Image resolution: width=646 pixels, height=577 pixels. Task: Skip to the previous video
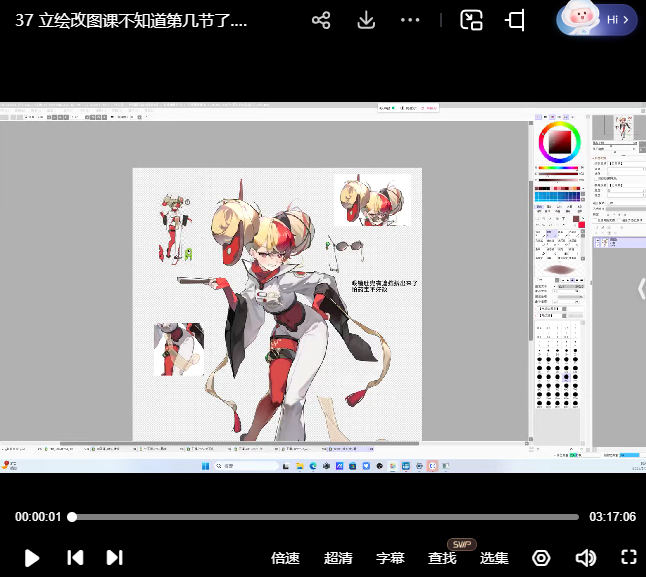pos(74,558)
